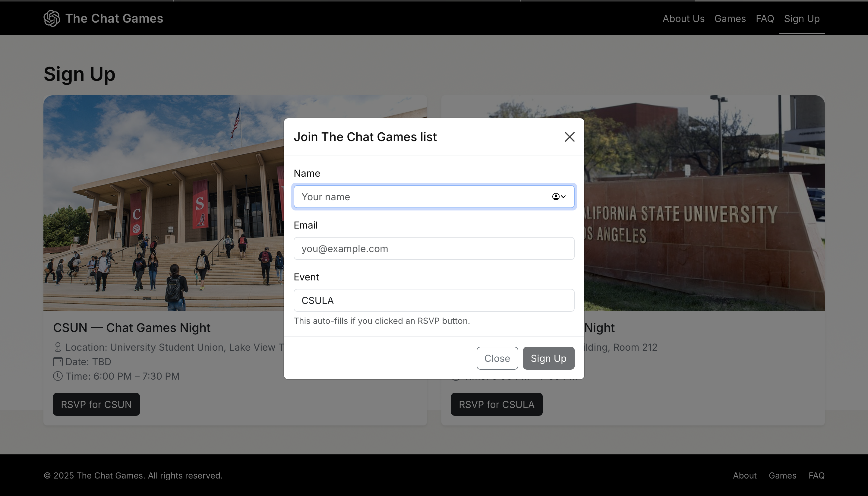The height and width of the screenshot is (496, 868).
Task: Click the Event field showing CSULA
Action: pos(434,300)
